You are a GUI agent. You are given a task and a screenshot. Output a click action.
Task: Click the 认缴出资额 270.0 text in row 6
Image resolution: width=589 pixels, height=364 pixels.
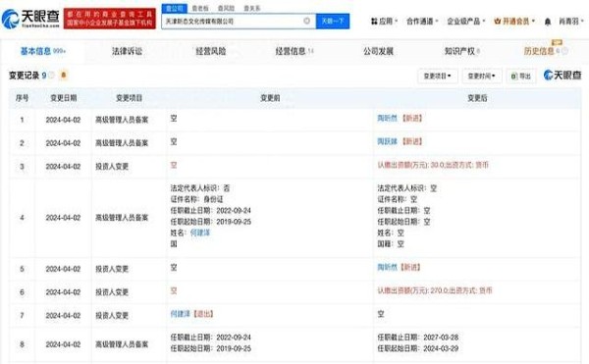click(x=435, y=290)
